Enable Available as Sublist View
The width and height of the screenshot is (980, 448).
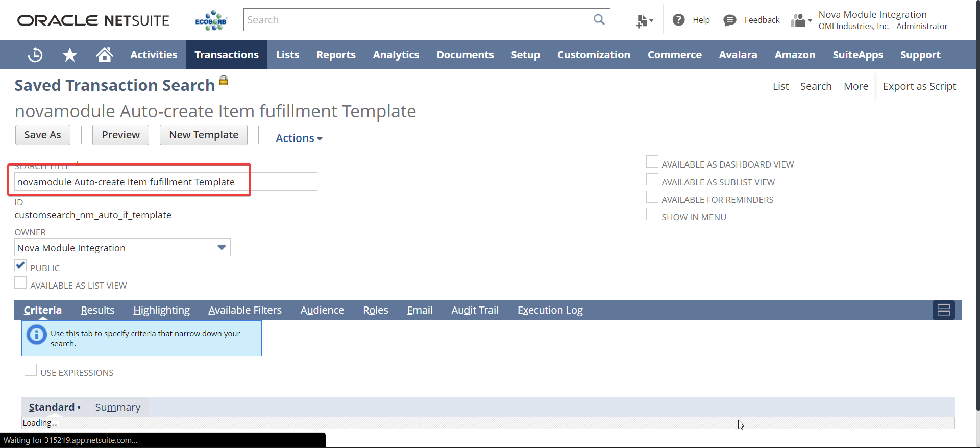(652, 180)
